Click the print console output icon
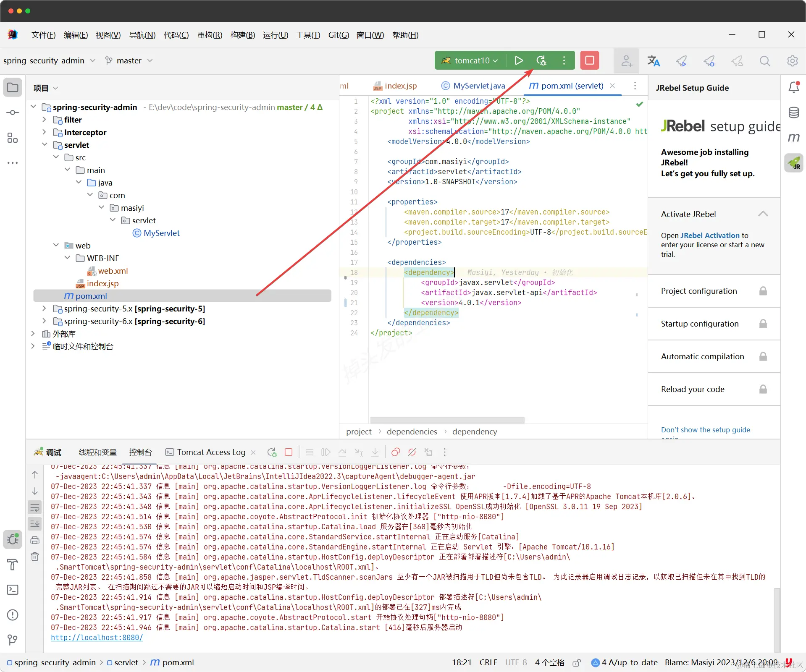 [35, 540]
